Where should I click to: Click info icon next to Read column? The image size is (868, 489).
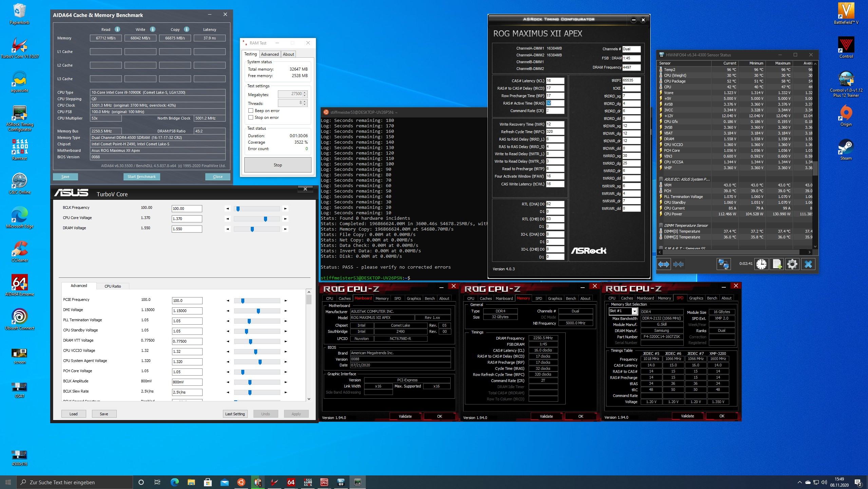(x=117, y=29)
